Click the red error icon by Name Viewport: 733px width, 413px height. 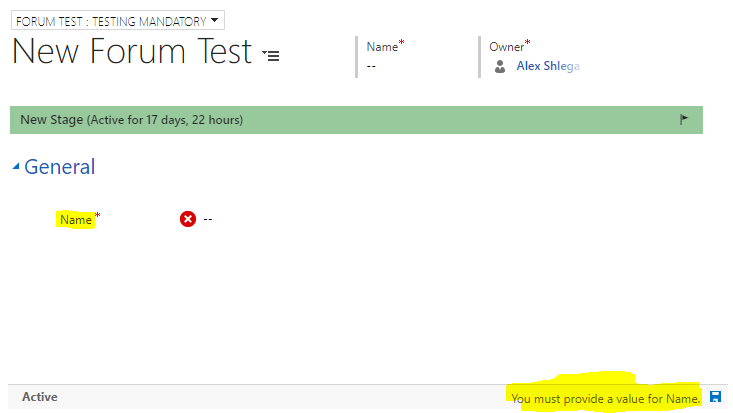point(188,219)
